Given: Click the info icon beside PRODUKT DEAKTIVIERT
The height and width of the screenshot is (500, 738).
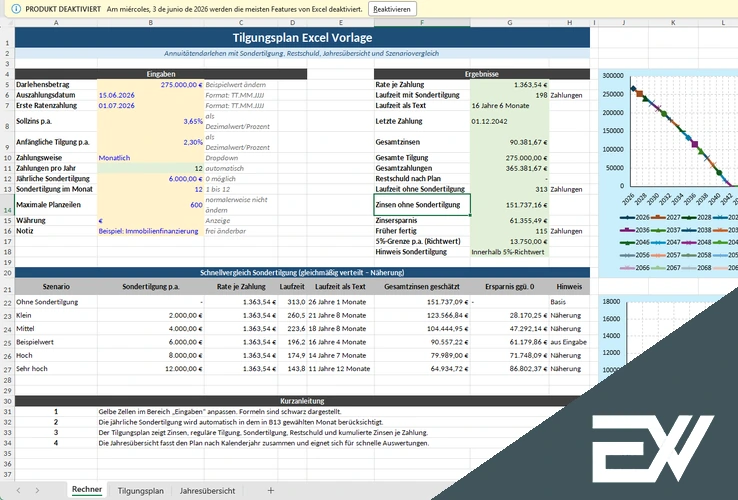Looking at the screenshot, I should pyautogui.click(x=16, y=9).
